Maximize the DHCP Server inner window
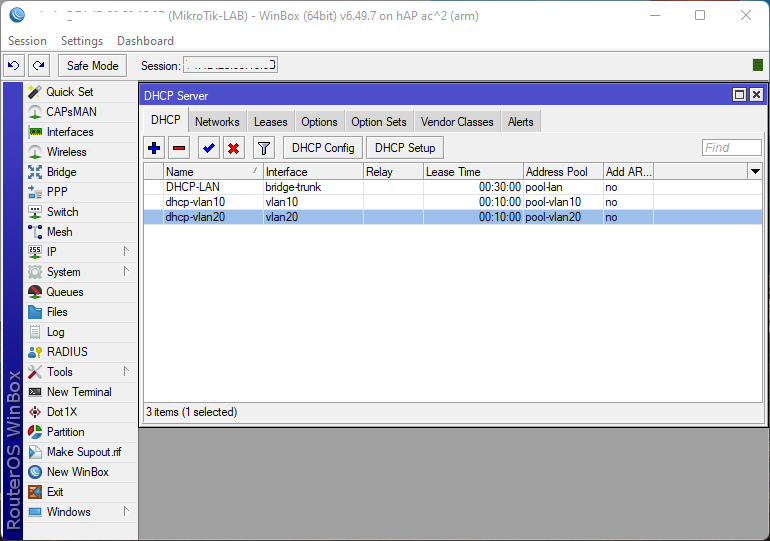770x541 pixels. point(739,95)
